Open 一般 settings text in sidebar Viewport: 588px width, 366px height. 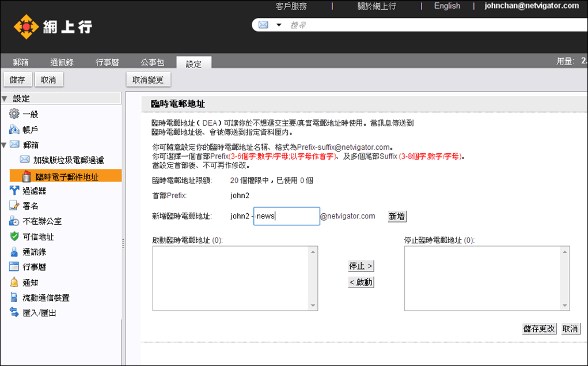point(31,114)
